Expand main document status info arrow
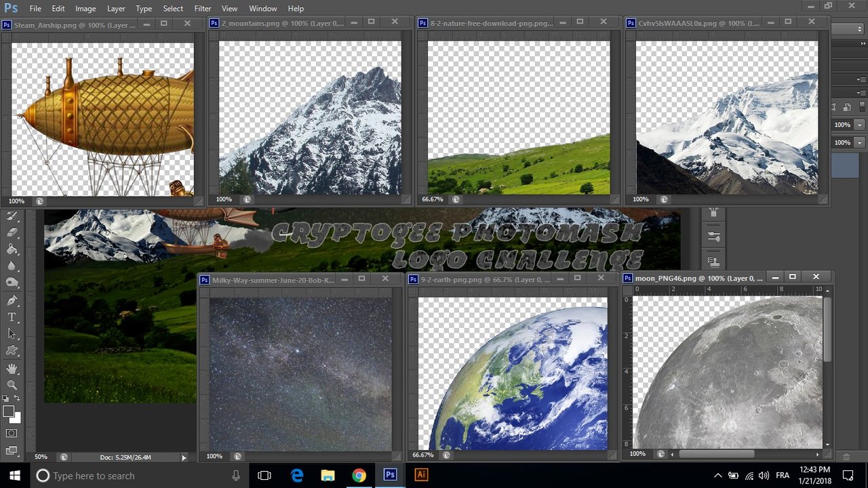The image size is (868, 488). [x=183, y=457]
